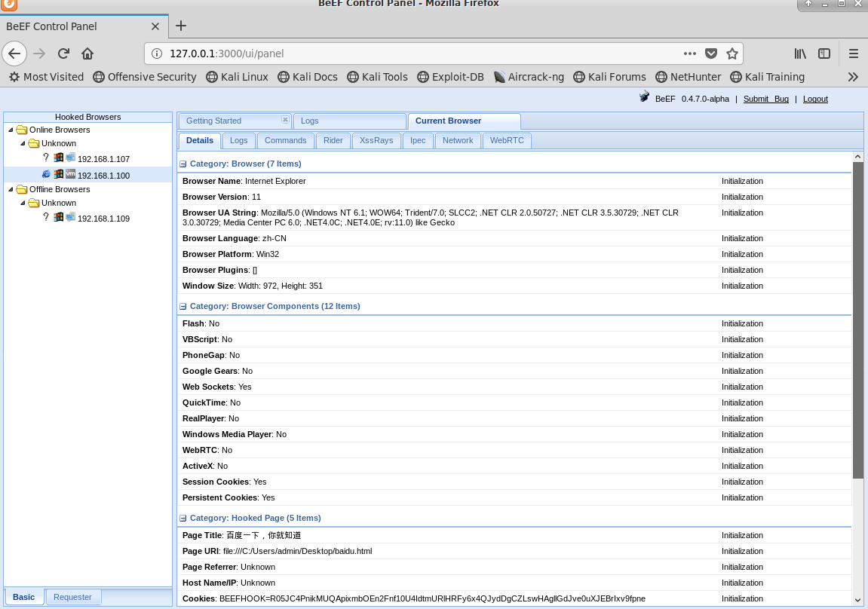Open the Firefox home page icon

tap(87, 54)
